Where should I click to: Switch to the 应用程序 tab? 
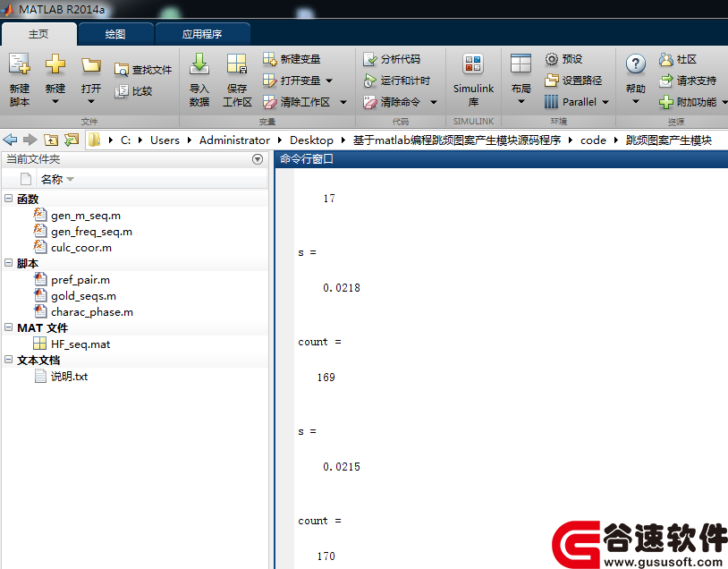click(202, 34)
